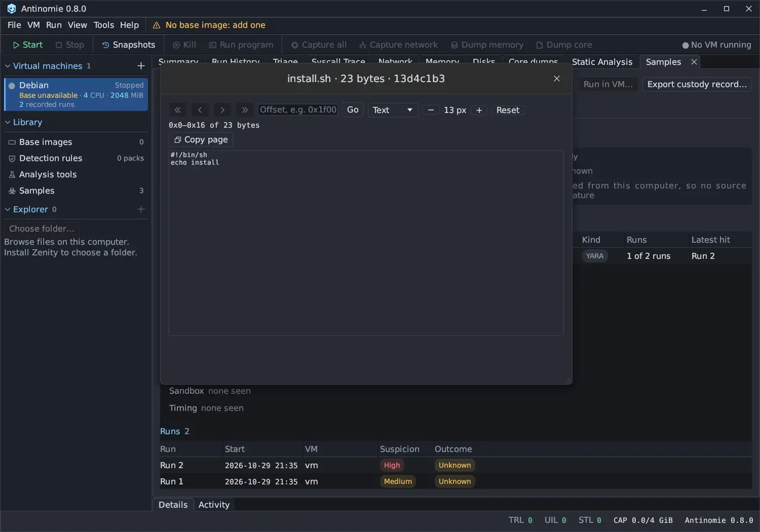This screenshot has height=532, width=760.
Task: Collapse the Library section
Action: [x=8, y=122]
